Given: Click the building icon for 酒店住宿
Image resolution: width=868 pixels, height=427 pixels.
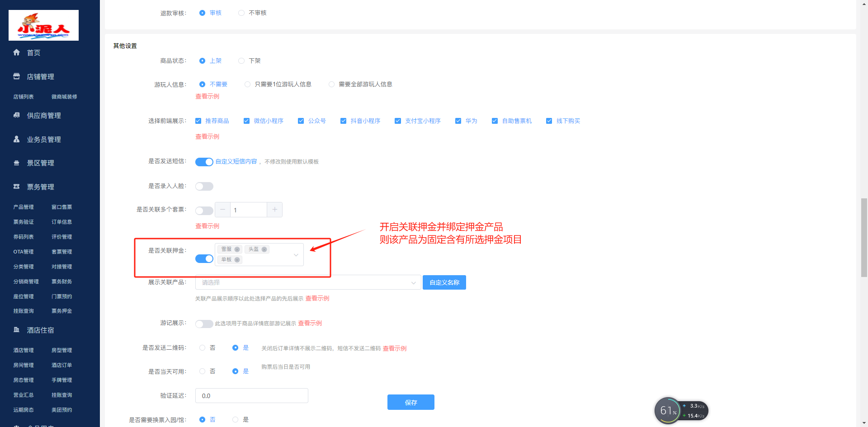Looking at the screenshot, I should pos(17,330).
